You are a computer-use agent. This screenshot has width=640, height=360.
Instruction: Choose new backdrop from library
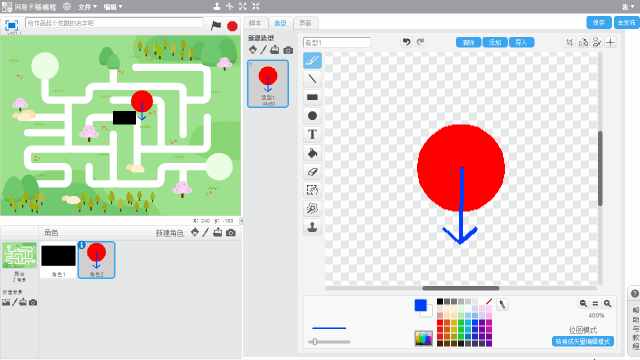point(6,302)
